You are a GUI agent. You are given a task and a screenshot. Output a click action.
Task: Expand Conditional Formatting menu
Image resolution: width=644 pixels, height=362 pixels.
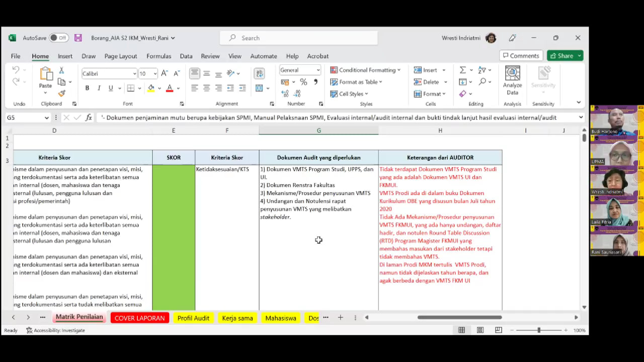365,70
